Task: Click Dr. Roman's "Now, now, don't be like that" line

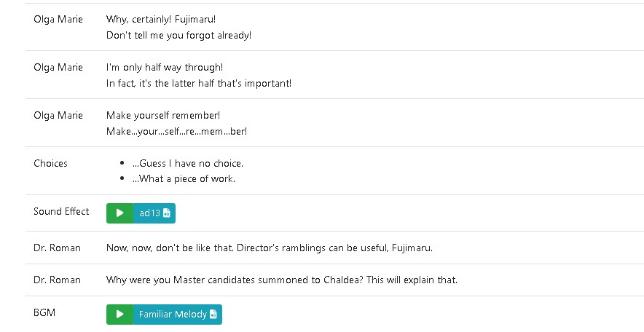Action: tap(270, 248)
